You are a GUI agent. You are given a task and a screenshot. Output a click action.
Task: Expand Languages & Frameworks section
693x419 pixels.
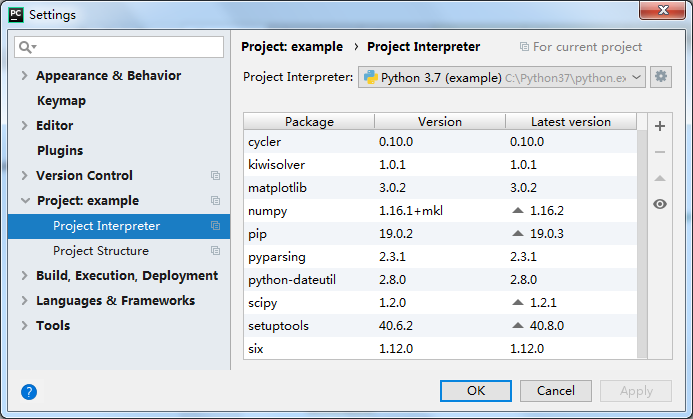[x=24, y=301]
